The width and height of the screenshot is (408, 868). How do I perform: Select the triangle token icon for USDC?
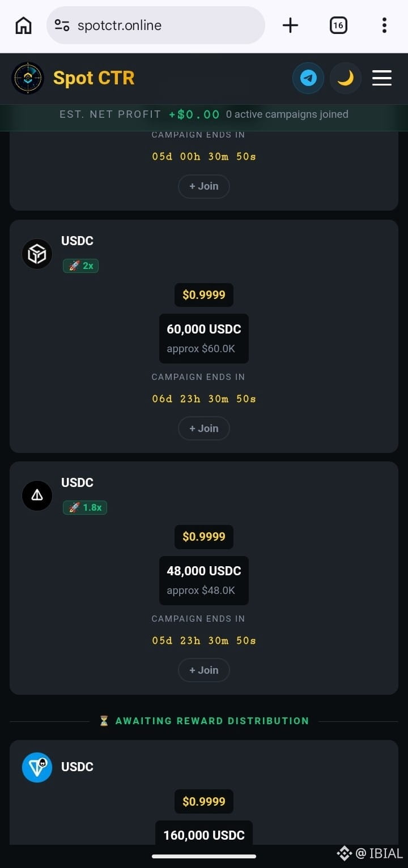point(37,495)
